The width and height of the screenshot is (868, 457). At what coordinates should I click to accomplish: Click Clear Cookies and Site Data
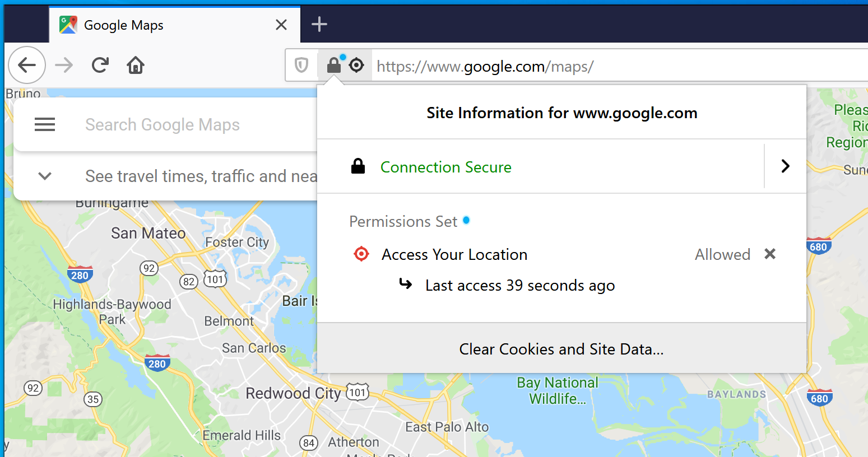click(x=561, y=349)
